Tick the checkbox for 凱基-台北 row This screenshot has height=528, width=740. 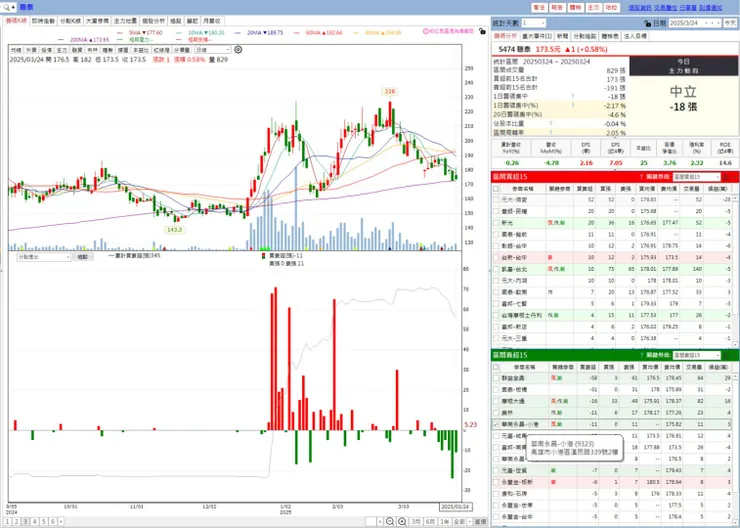(496, 269)
